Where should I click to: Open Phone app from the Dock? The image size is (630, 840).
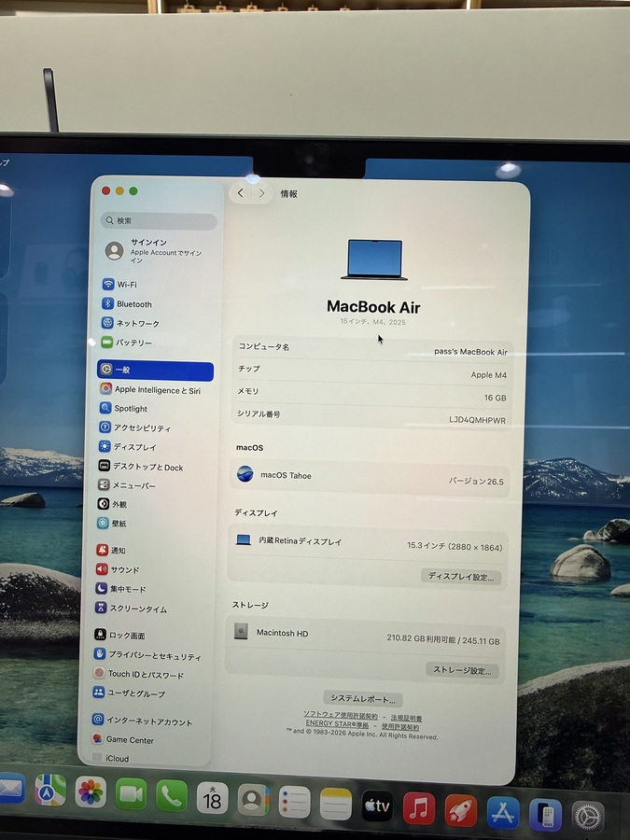172,796
